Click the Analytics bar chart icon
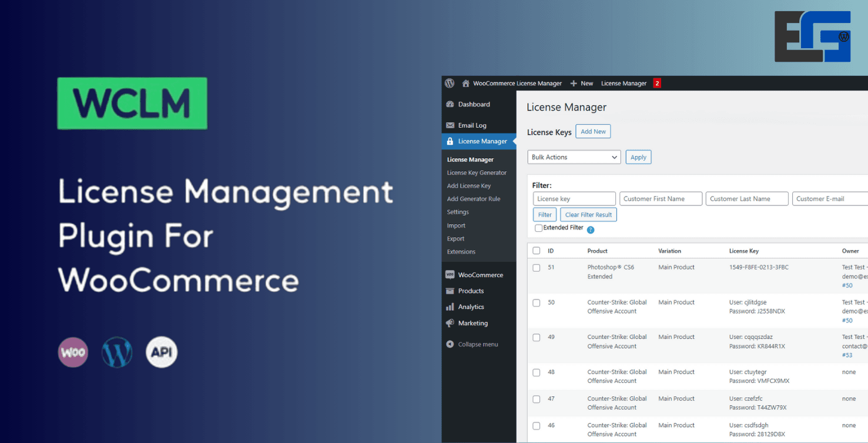Viewport: 868px width, 443px height. (x=450, y=307)
